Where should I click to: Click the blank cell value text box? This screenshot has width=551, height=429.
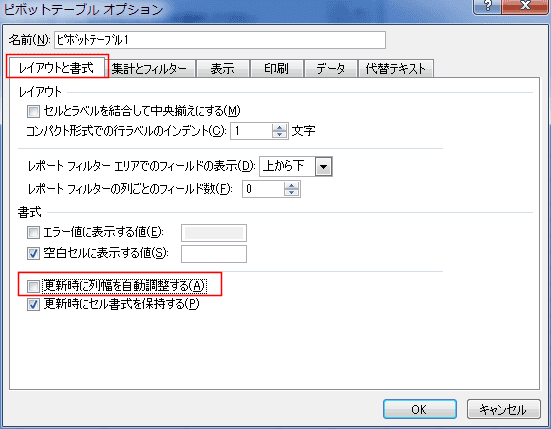(x=214, y=254)
